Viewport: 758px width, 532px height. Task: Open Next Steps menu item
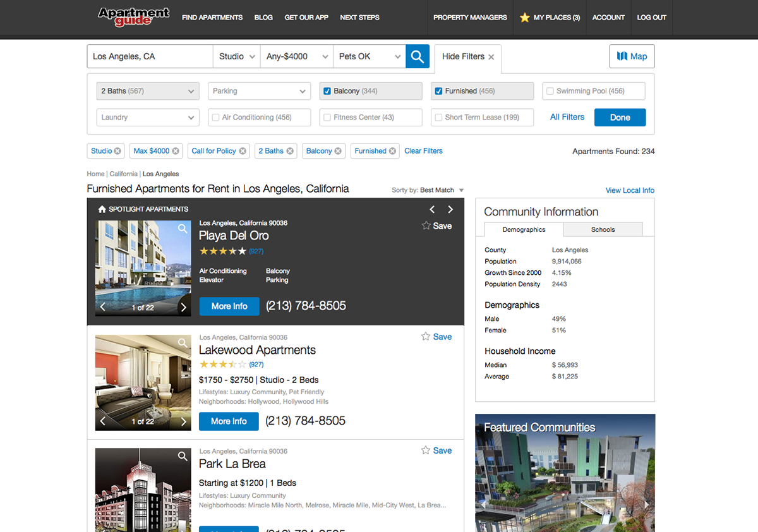coord(359,18)
